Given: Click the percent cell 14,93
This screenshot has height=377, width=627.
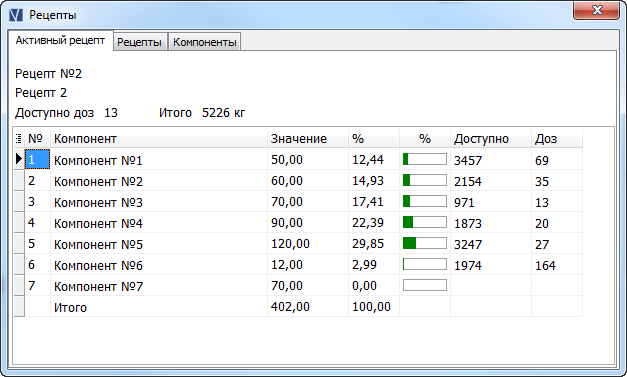Looking at the screenshot, I should pyautogui.click(x=374, y=181).
